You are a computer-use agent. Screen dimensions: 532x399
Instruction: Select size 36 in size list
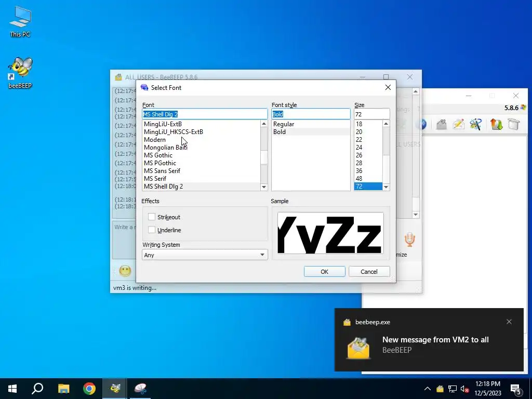click(x=368, y=170)
